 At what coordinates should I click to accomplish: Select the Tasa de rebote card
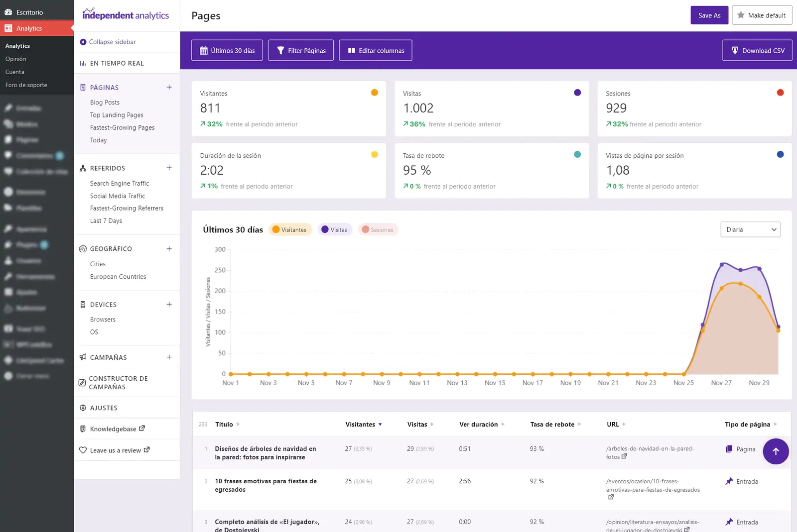492,171
